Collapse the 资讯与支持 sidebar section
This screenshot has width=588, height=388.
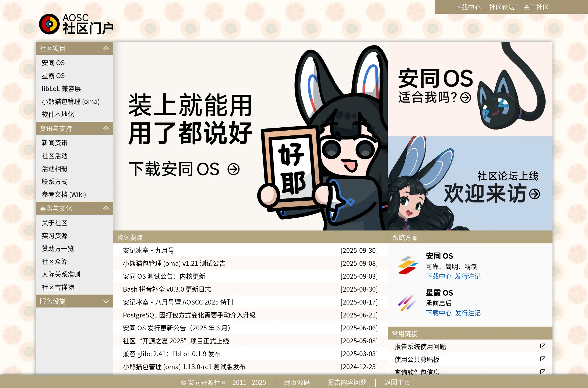point(106,128)
